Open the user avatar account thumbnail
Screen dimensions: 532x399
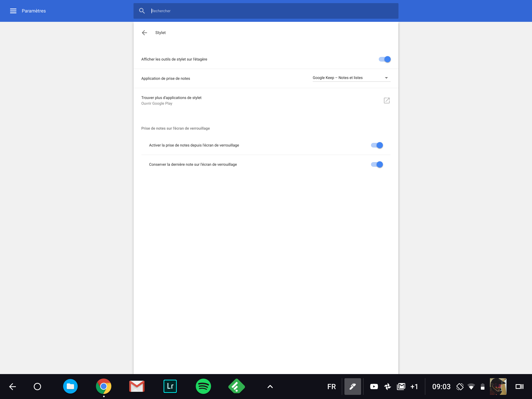click(498, 387)
